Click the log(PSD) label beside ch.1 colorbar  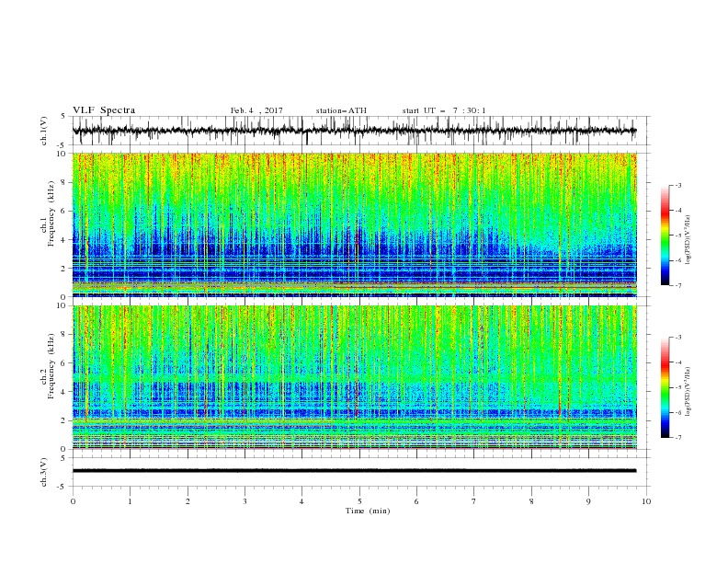(688, 240)
